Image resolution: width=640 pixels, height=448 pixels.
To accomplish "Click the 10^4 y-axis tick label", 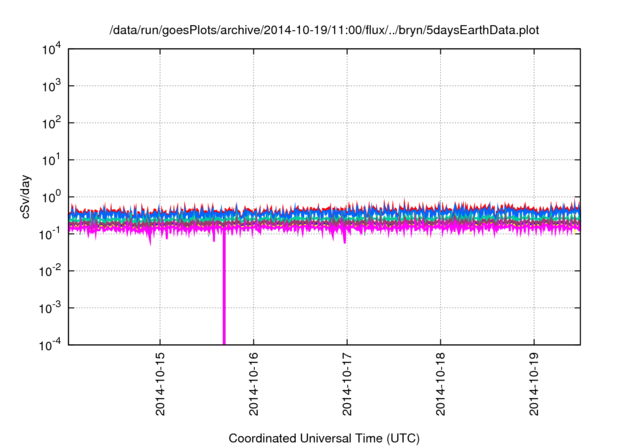I will 51,49.
